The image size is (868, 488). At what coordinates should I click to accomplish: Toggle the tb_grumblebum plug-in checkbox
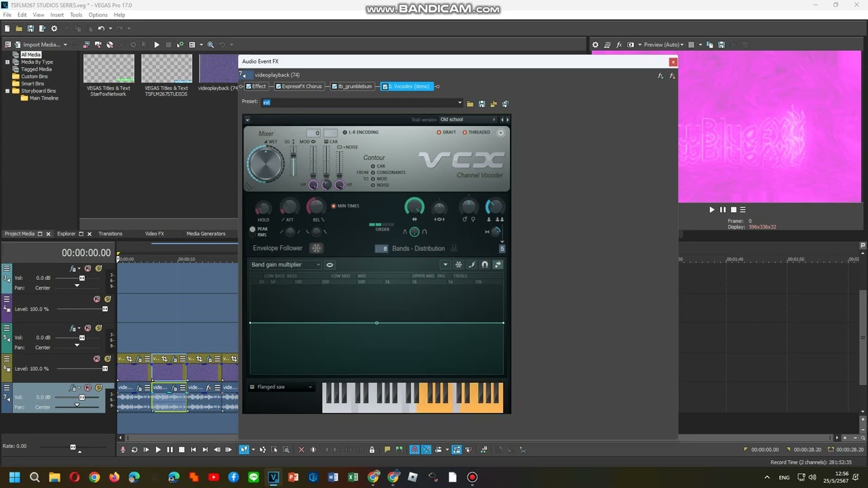coord(335,87)
